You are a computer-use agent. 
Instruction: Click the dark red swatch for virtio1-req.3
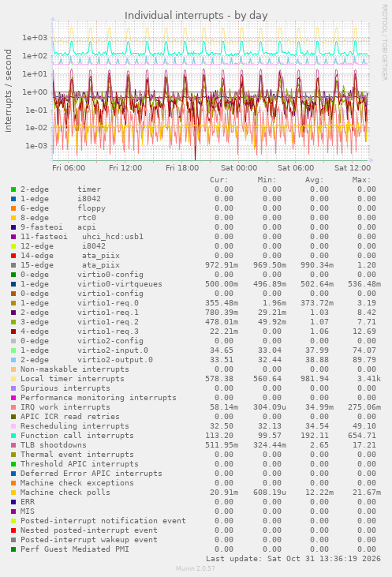tap(13, 332)
